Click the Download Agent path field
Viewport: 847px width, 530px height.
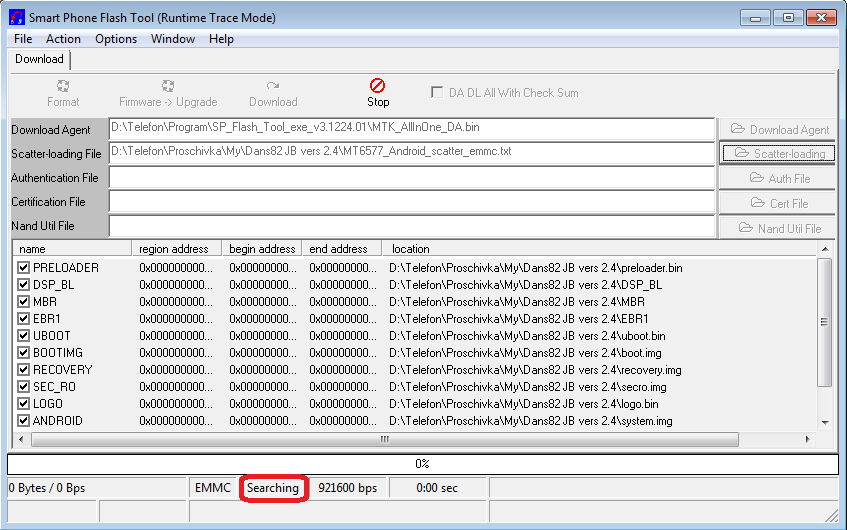coord(412,129)
